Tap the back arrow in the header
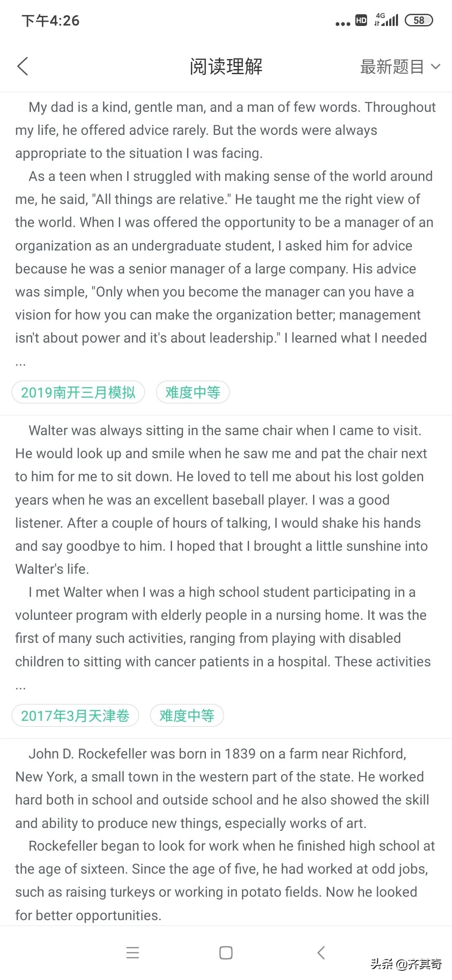Screen dimensions: 452x980 [x=23, y=67]
